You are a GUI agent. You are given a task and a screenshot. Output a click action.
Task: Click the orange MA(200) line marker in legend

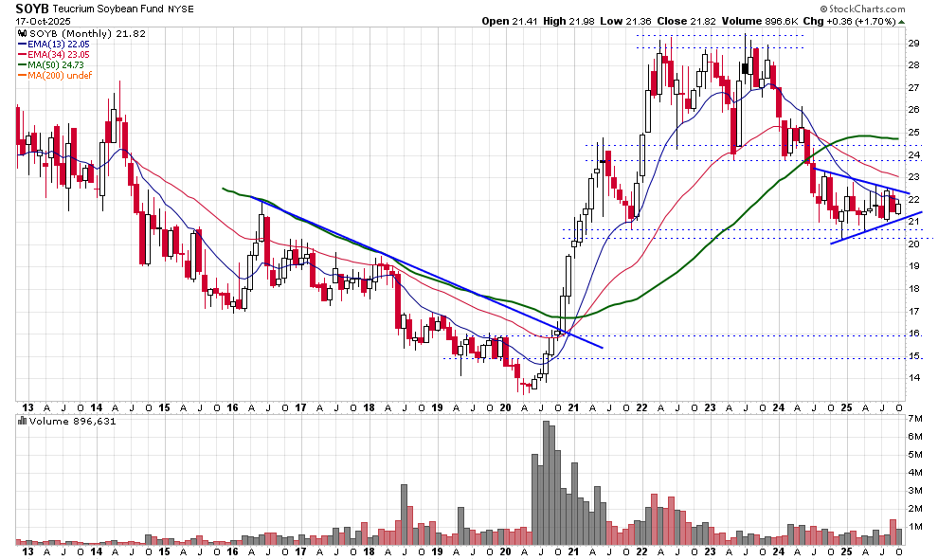23,76
